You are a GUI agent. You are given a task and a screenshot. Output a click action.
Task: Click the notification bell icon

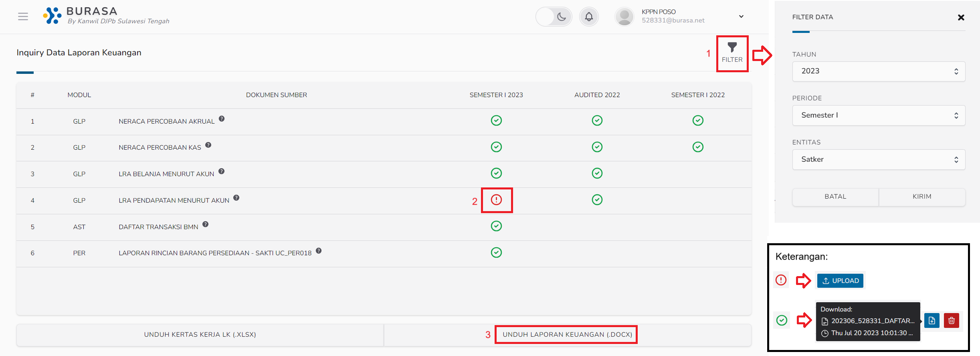(588, 17)
